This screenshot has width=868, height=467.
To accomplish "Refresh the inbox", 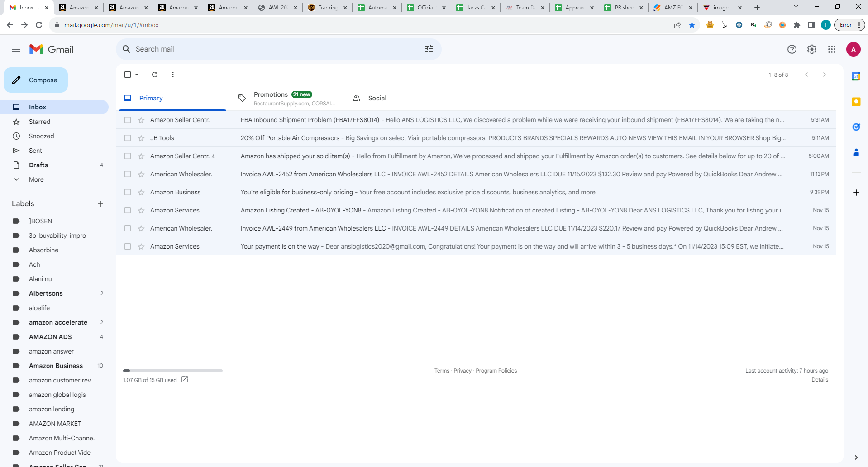I will click(x=155, y=75).
